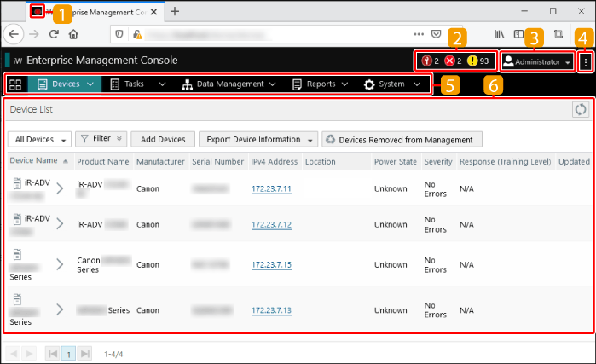Sort the list by Device Name column header

point(34,161)
